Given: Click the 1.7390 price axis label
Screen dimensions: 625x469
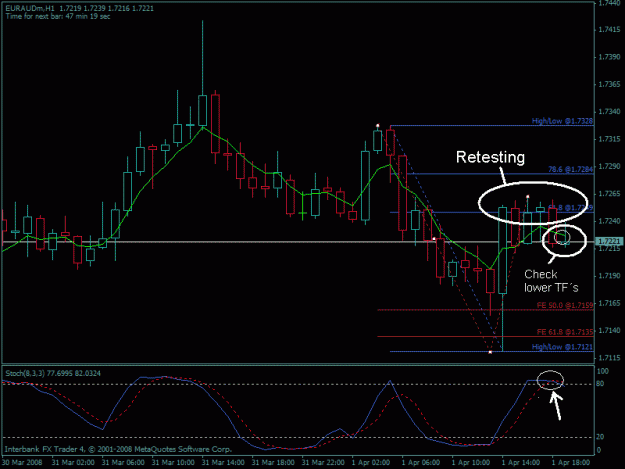Looking at the screenshot, I should pyautogui.click(x=609, y=57).
